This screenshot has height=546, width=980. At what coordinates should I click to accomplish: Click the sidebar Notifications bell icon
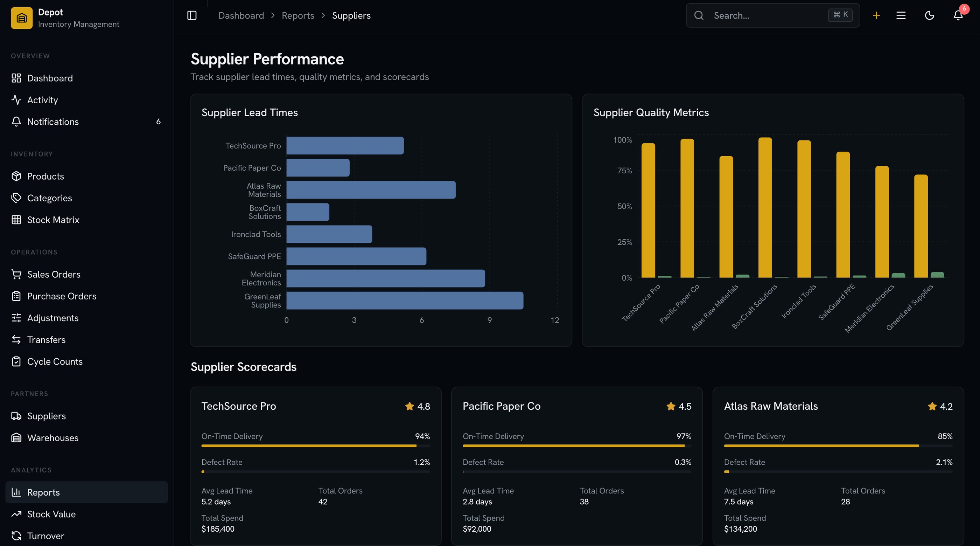click(16, 122)
